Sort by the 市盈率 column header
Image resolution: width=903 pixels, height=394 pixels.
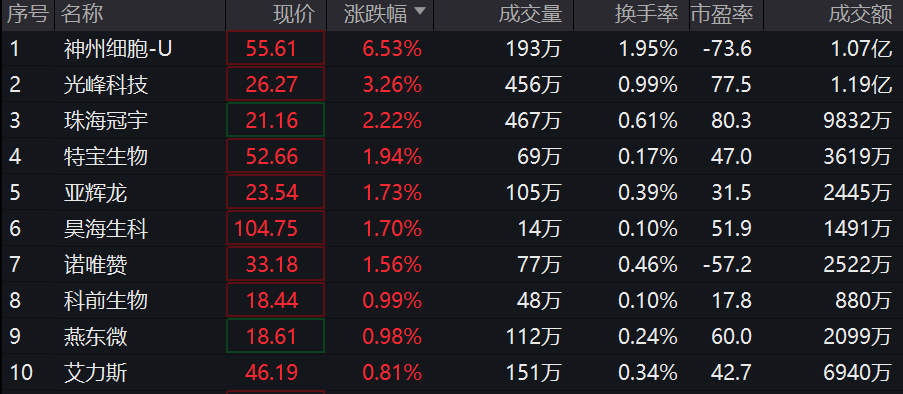pyautogui.click(x=722, y=14)
